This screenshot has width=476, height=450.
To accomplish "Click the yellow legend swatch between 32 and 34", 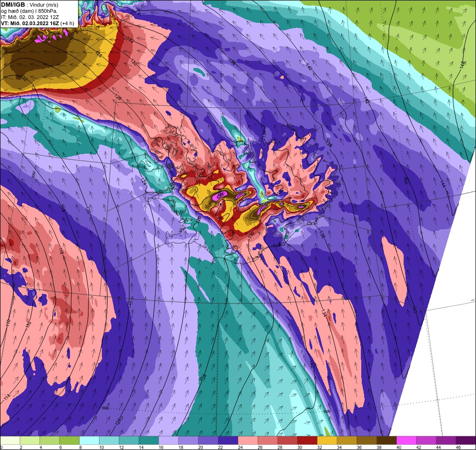I will (327, 440).
